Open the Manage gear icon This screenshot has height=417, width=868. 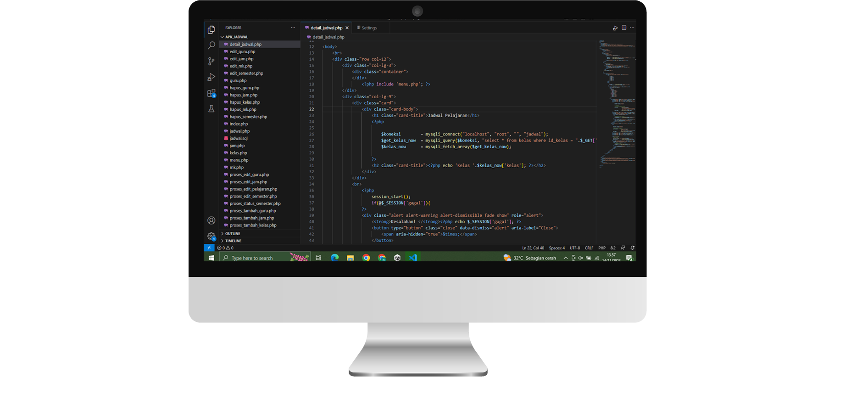click(211, 236)
